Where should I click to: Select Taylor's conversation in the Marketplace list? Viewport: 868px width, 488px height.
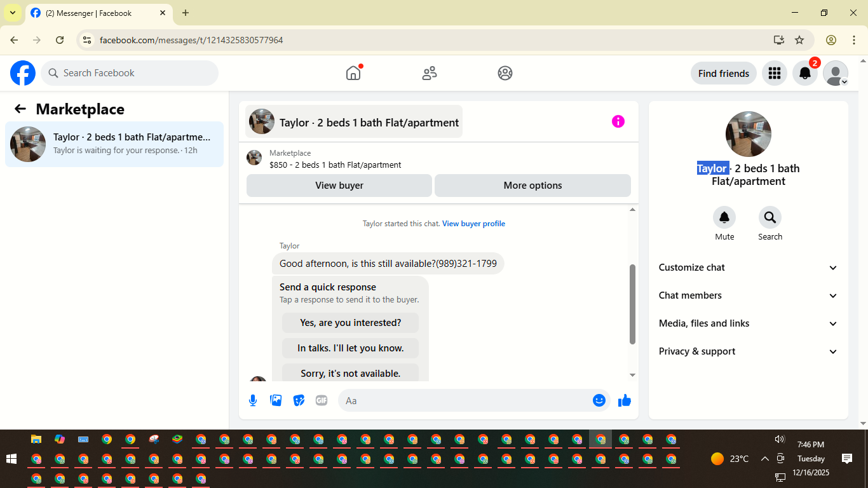pyautogui.click(x=114, y=144)
